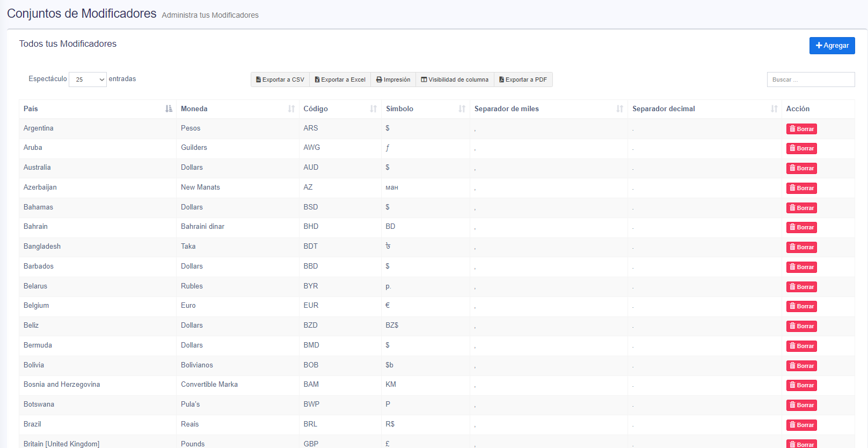Open Visibilidad de columna menu
Image resolution: width=868 pixels, height=448 pixels.
(455, 80)
